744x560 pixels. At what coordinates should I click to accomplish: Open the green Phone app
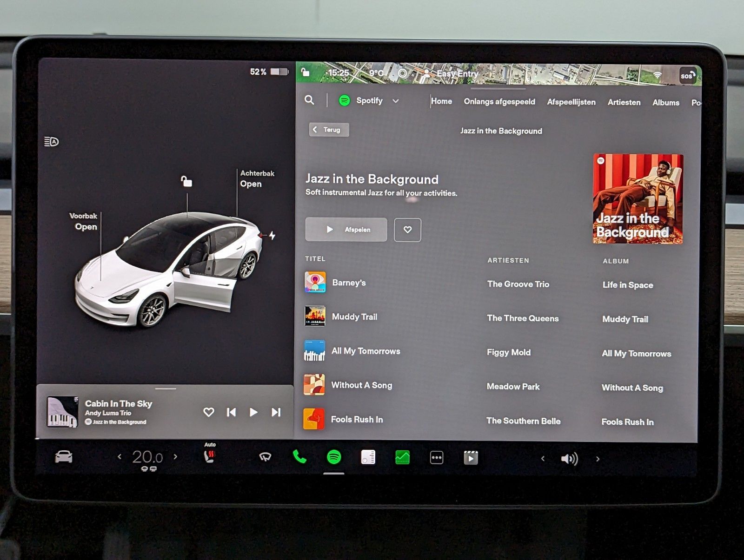pyautogui.click(x=299, y=457)
